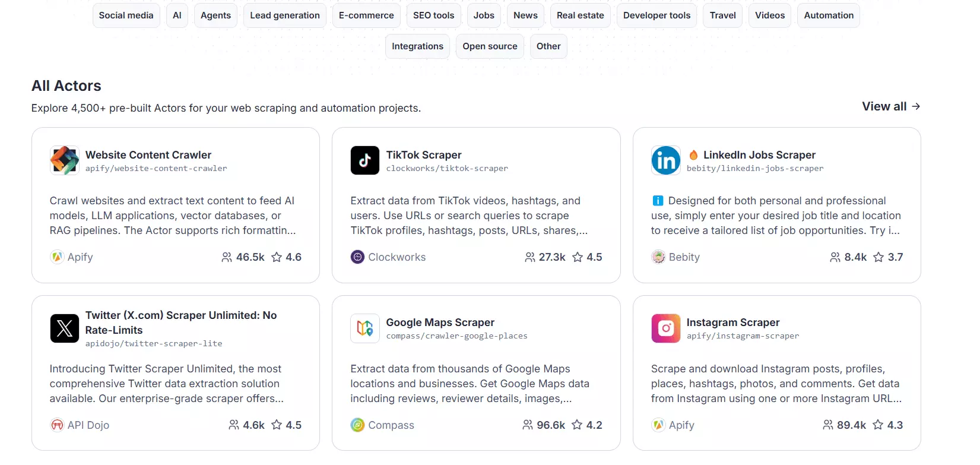Click the Google Maps Scraper icon

tap(364, 328)
